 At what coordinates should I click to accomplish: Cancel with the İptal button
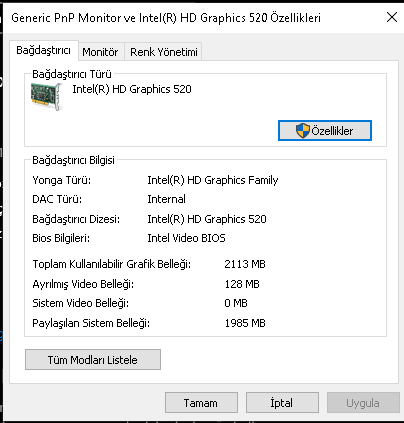[282, 403]
